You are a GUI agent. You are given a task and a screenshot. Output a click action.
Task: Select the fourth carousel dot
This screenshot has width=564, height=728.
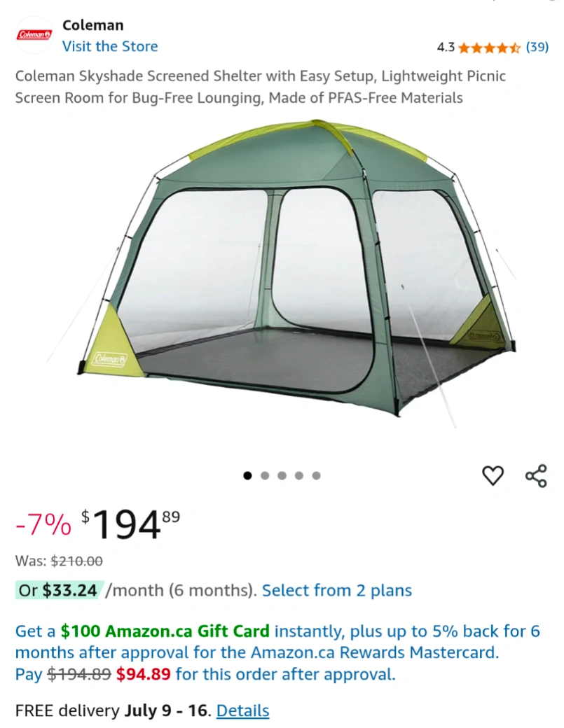coord(298,475)
